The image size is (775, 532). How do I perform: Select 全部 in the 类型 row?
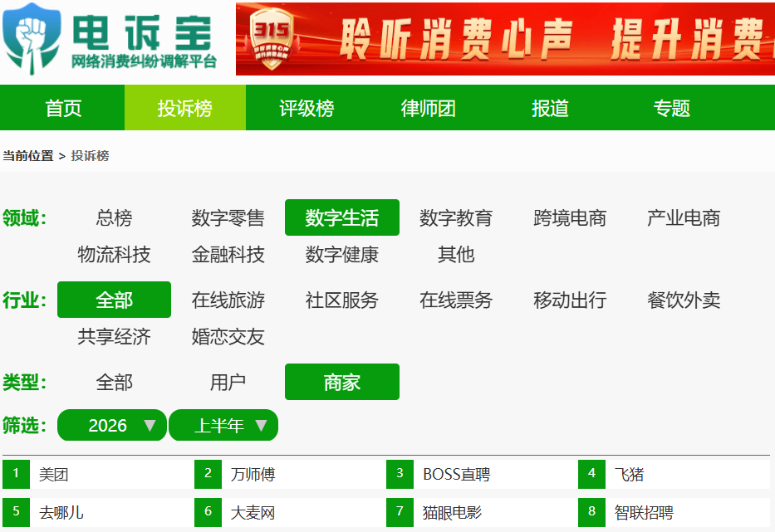pyautogui.click(x=114, y=382)
